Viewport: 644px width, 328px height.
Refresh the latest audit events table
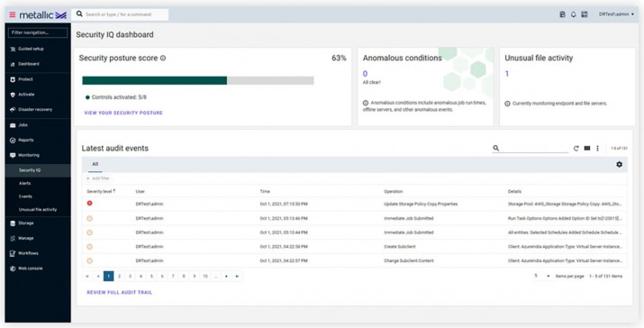pos(576,149)
